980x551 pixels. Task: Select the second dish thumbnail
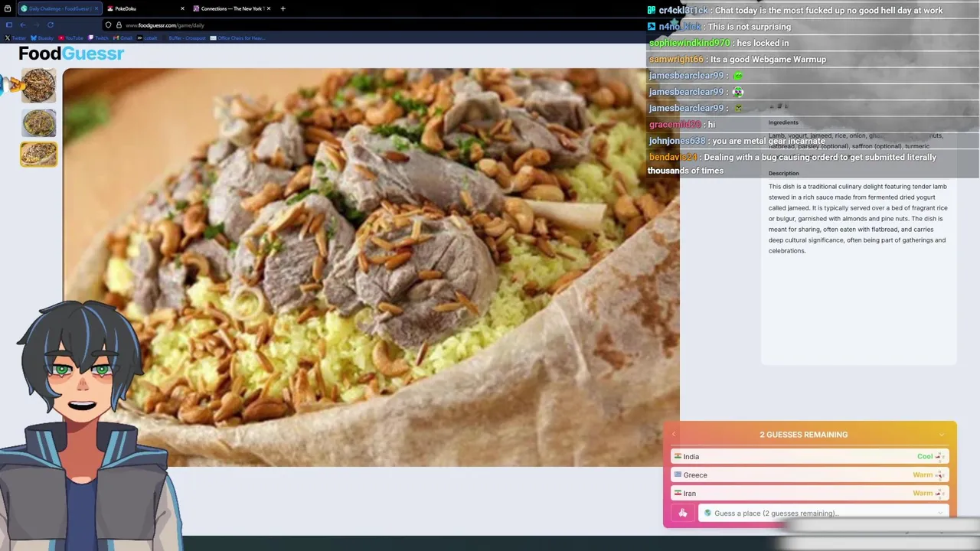(x=38, y=122)
